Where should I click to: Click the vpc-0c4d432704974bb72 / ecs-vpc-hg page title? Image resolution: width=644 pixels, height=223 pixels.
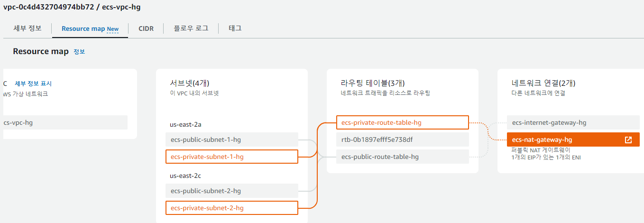click(x=72, y=7)
